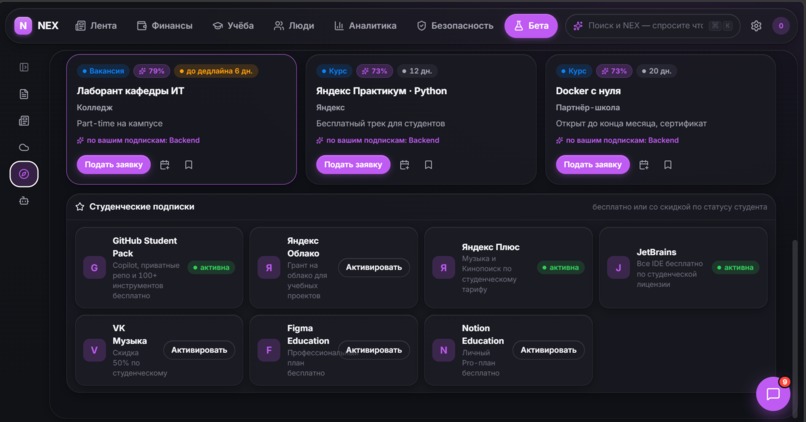Image resolution: width=806 pixels, height=422 pixels.
Task: Click Docker с нуля title
Action: [x=588, y=91]
